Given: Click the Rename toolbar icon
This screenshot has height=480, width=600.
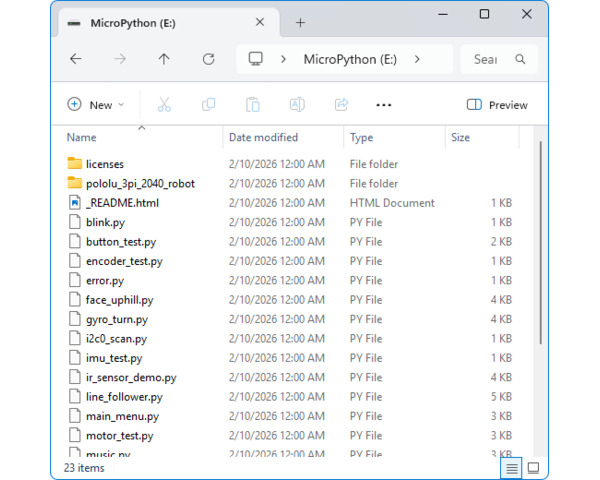Looking at the screenshot, I should (297, 104).
